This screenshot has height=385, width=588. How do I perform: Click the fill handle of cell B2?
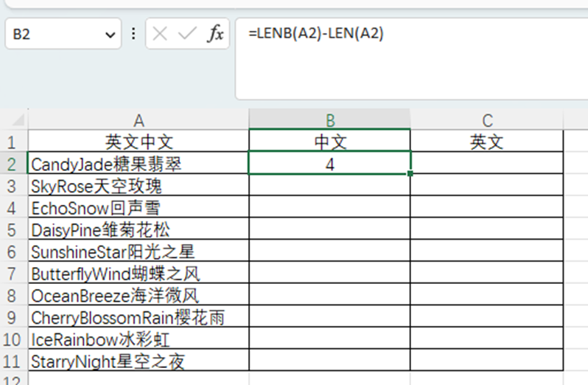[x=410, y=173]
